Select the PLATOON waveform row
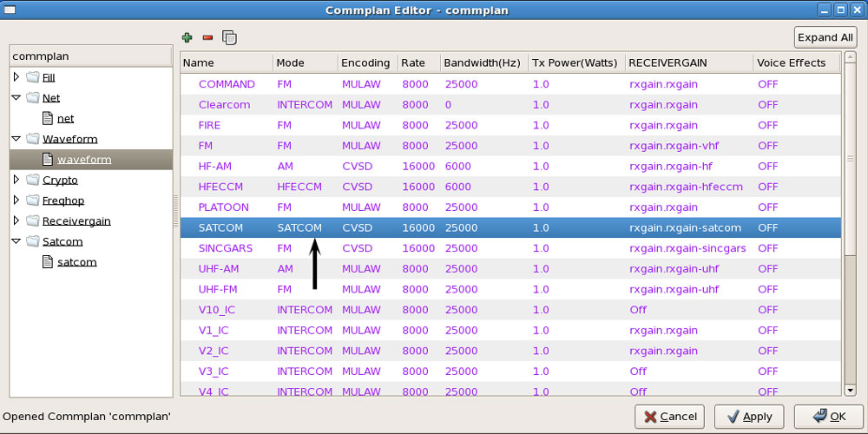The width and height of the screenshot is (868, 434). pyautogui.click(x=510, y=207)
